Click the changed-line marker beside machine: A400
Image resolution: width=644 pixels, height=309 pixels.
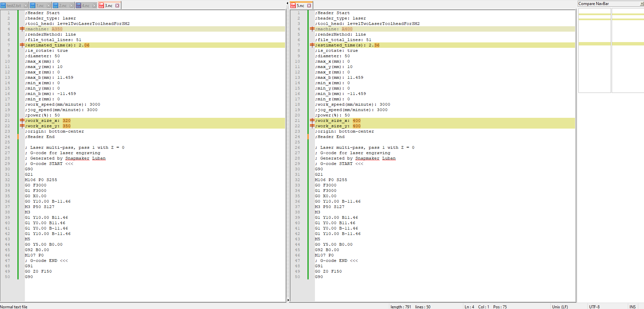pyautogui.click(x=312, y=29)
